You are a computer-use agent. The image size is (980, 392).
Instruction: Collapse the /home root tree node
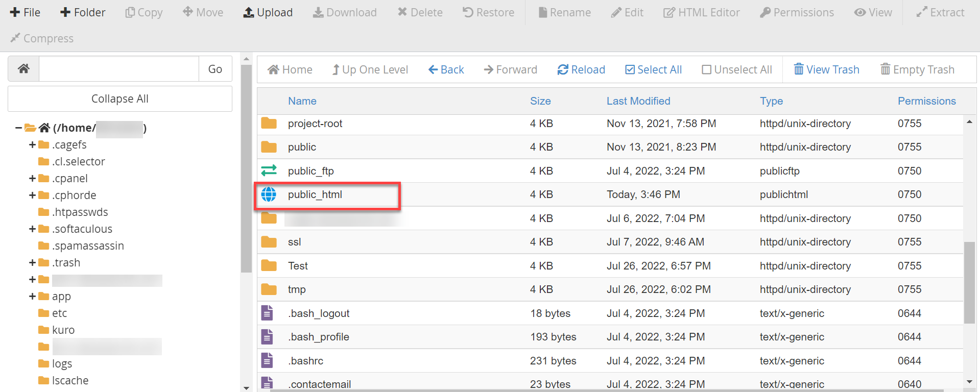pos(18,128)
